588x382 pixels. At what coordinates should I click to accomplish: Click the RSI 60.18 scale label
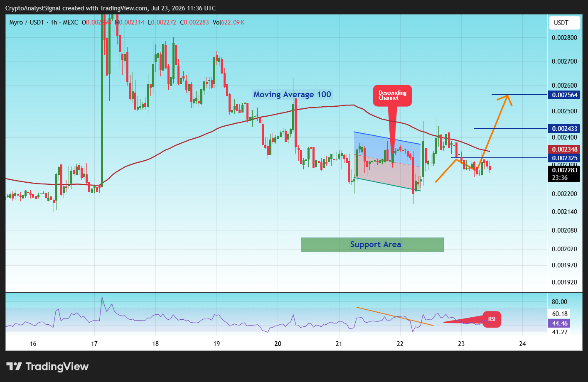point(560,314)
